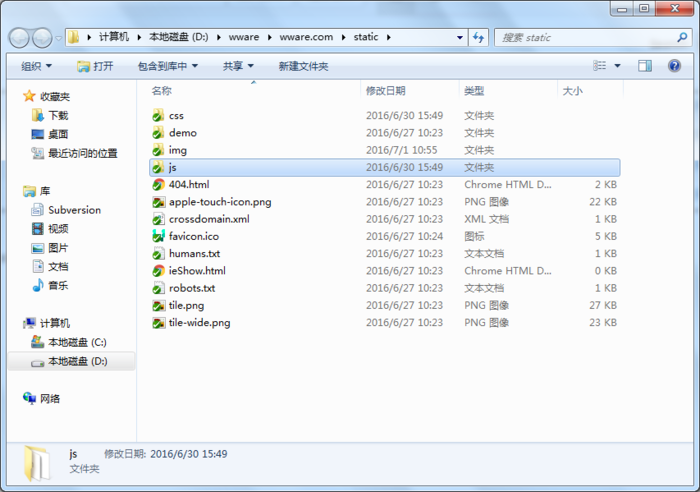Click the 新建文件夹 button
Image resolution: width=700 pixels, height=492 pixels.
tap(303, 67)
